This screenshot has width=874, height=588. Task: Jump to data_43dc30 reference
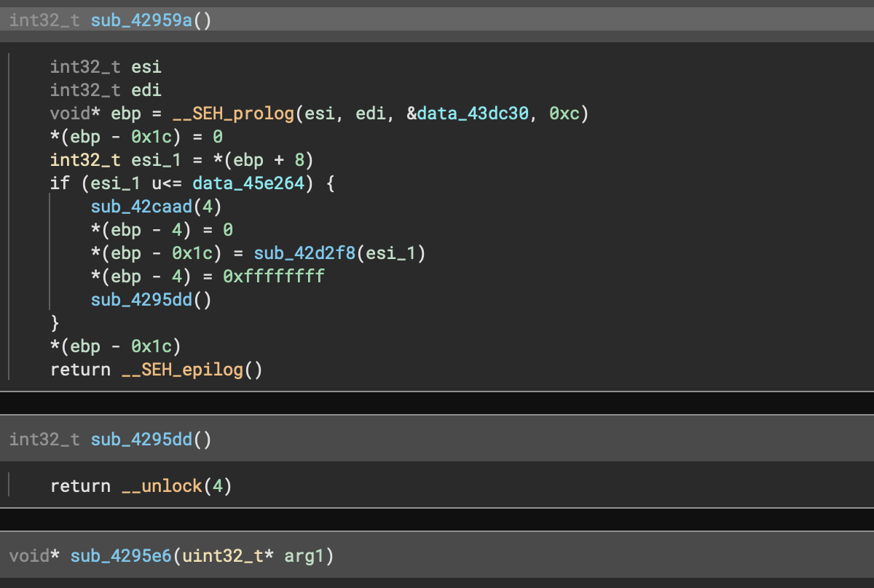[473, 114]
